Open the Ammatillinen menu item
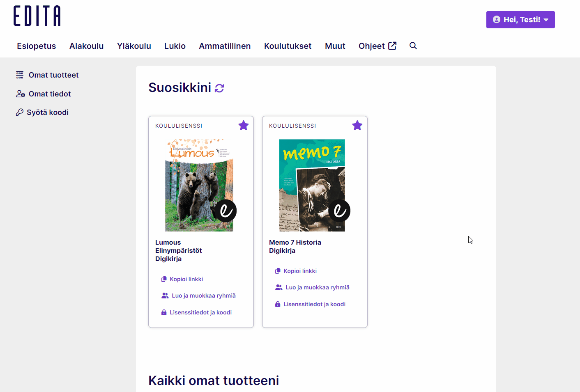Viewport: 580px width, 392px height. [x=225, y=46]
